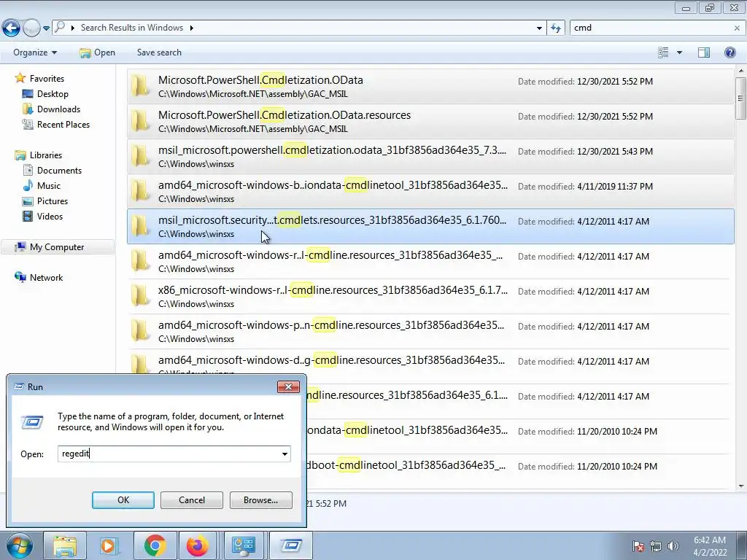This screenshot has width=747, height=560.
Task: Click the results list vertical scrollbar thumb
Action: [740, 98]
